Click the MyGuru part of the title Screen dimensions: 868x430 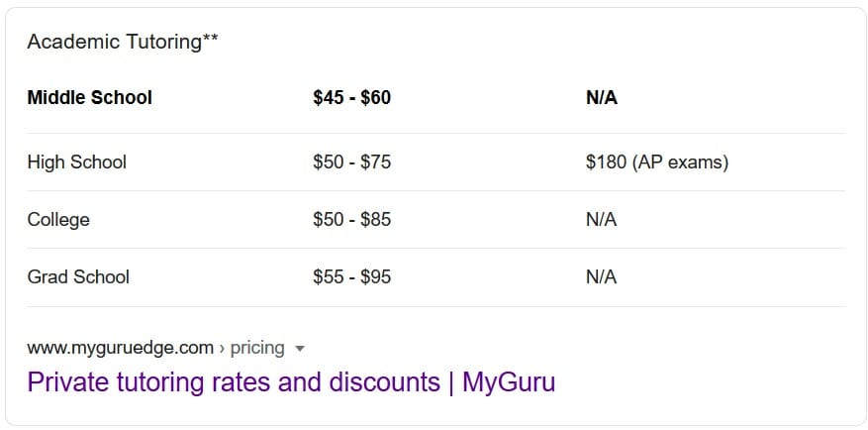point(509,382)
